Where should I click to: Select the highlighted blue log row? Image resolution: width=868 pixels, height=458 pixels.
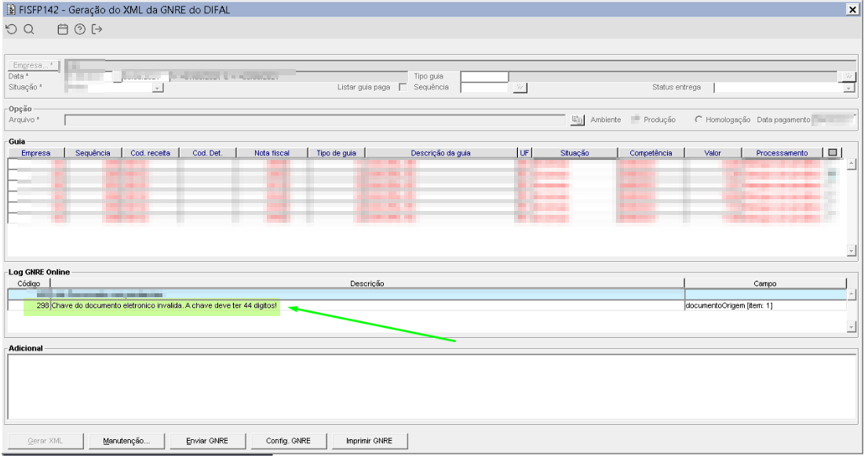427,295
